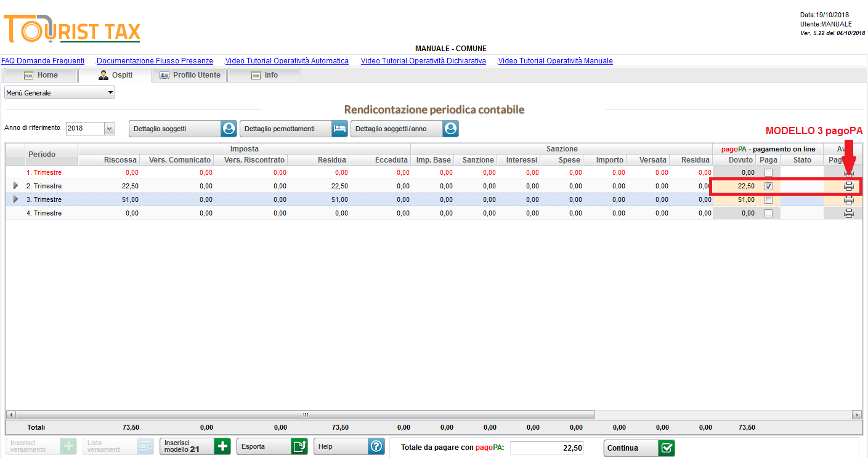This screenshot has width=868, height=458.
Task: Click the Totale da pagare con pagoPA field
Action: 547,448
